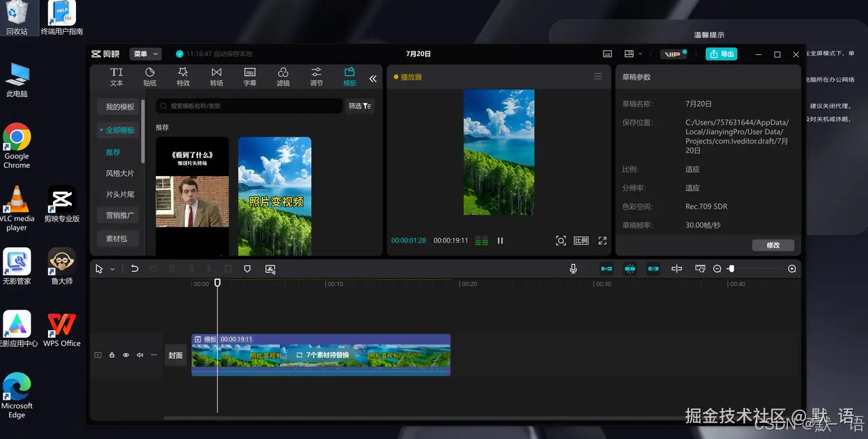
Task: Click the track video icon left of lock
Action: (x=98, y=355)
